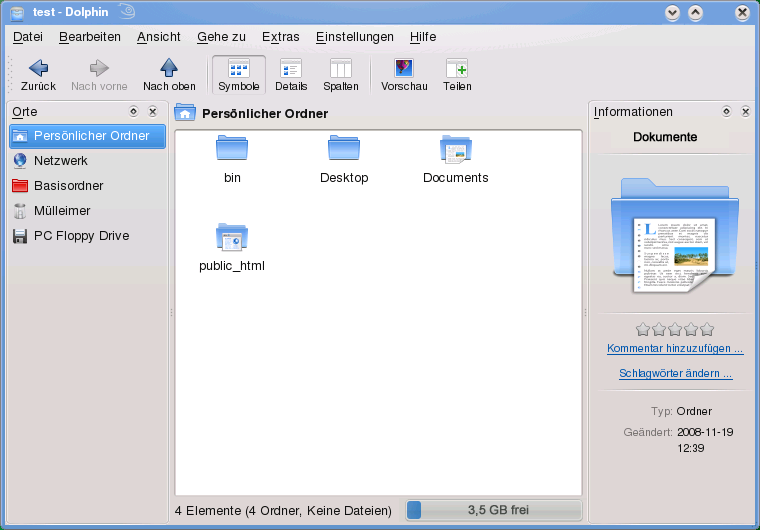Rate with the fifth star

click(x=707, y=330)
